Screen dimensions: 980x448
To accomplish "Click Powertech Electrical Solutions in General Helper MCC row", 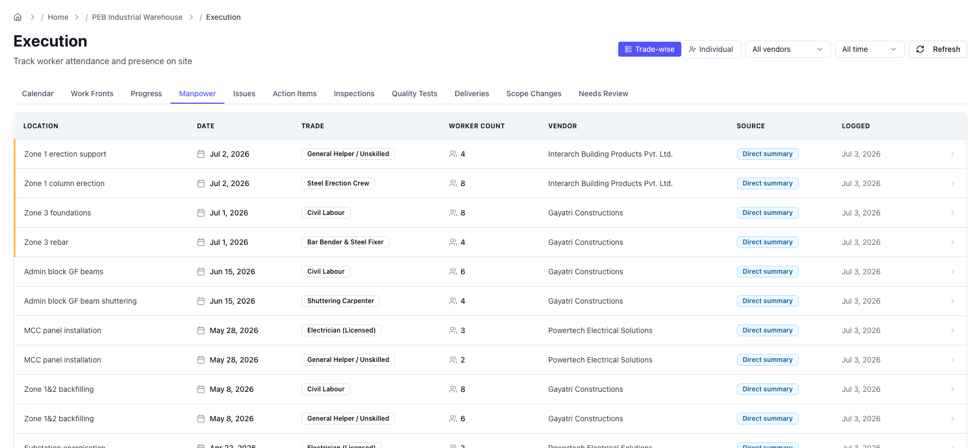I will 600,360.
